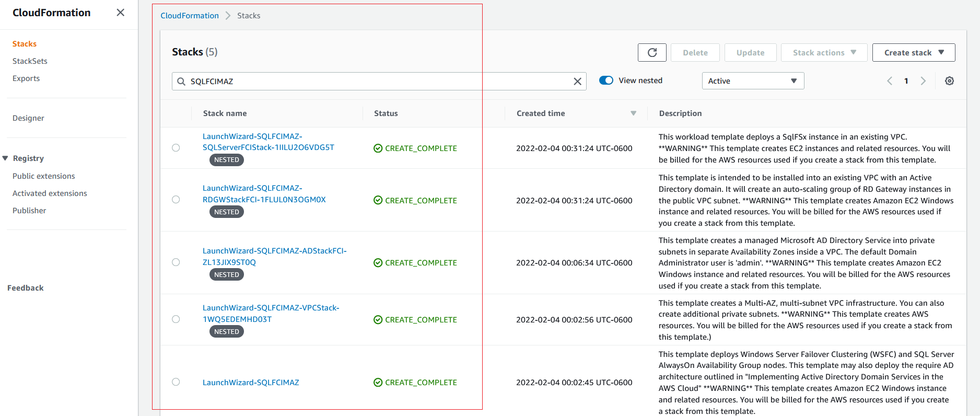Focus the stack search input field
The width and height of the screenshot is (980, 416).
tap(379, 82)
